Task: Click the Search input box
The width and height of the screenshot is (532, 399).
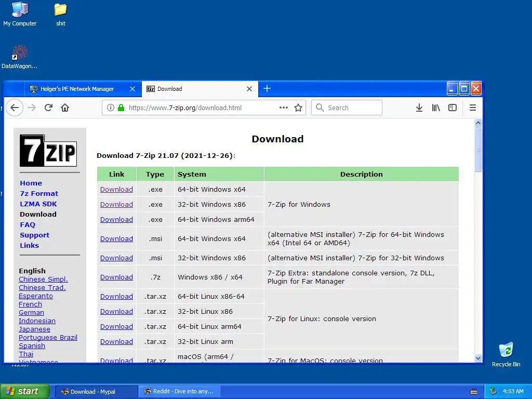Action: click(x=347, y=108)
